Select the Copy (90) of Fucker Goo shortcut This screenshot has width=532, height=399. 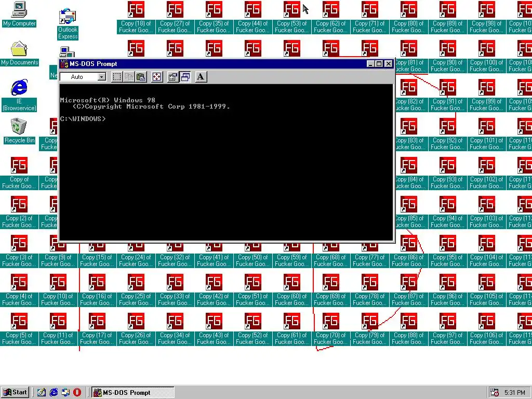click(x=447, y=56)
